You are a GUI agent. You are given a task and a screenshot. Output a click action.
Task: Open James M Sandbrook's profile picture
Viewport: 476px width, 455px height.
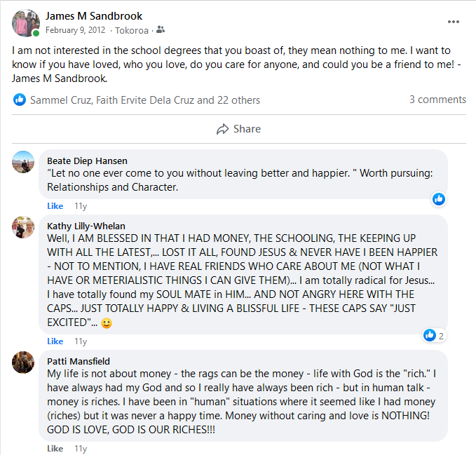pyautogui.click(x=25, y=23)
